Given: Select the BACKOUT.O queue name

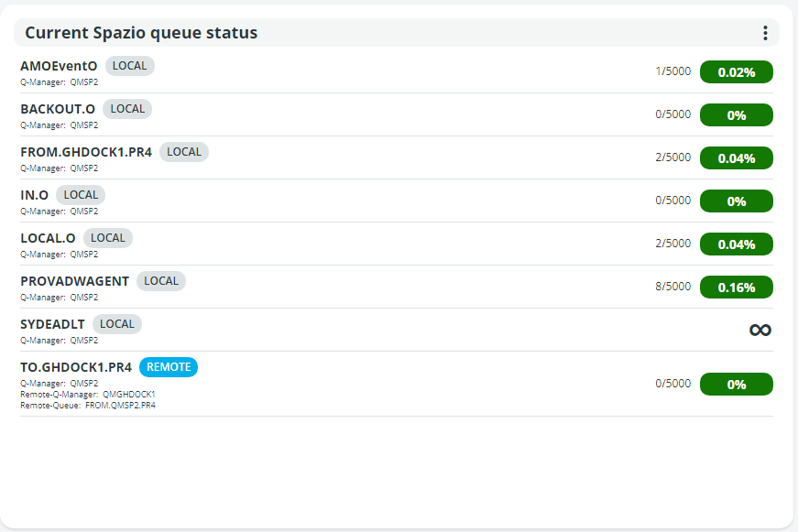Looking at the screenshot, I should [x=58, y=109].
